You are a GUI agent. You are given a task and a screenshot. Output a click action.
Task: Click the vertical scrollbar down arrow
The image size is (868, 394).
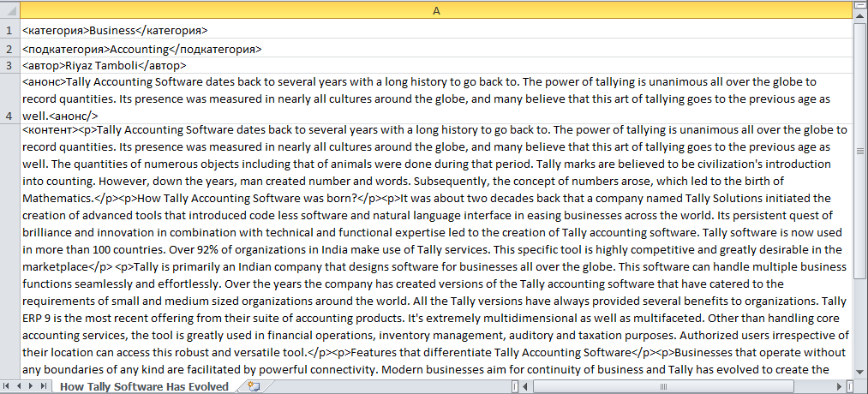pos(861,373)
